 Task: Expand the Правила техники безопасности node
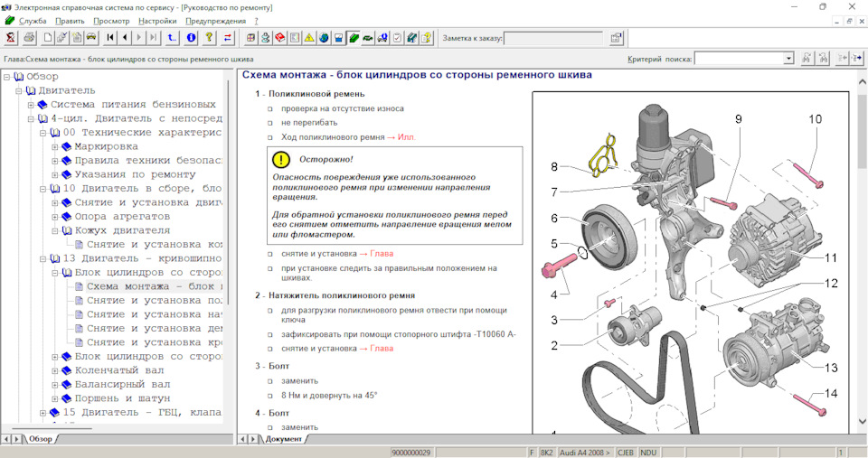click(55, 161)
